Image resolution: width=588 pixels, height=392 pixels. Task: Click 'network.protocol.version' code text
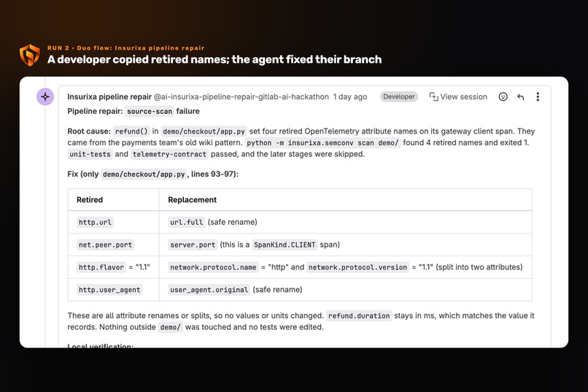tap(357, 267)
